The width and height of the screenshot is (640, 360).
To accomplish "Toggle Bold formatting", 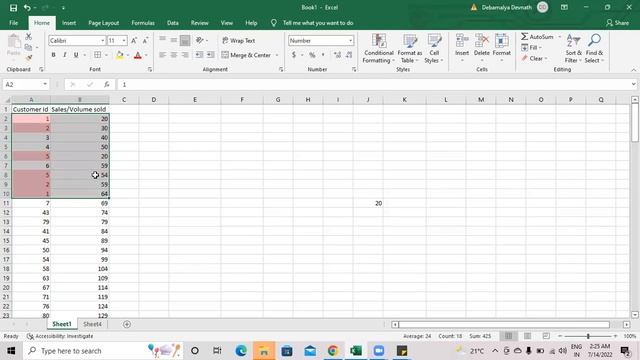I will point(53,55).
